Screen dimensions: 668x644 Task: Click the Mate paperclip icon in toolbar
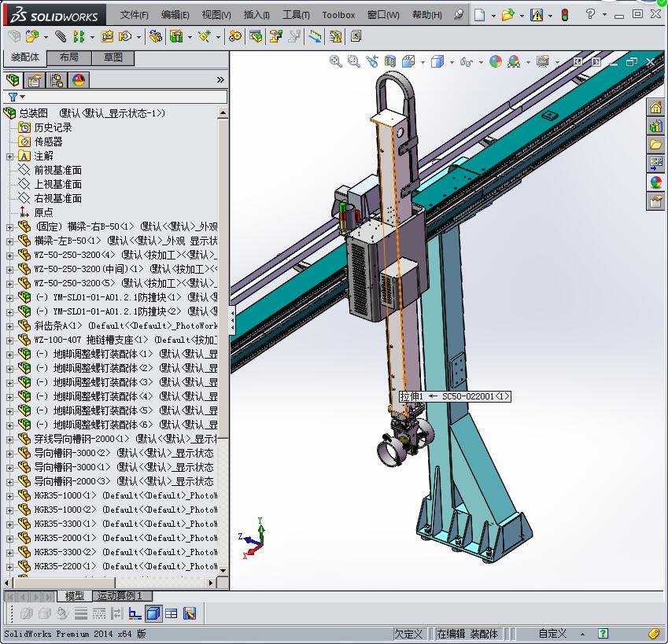pyautogui.click(x=61, y=37)
